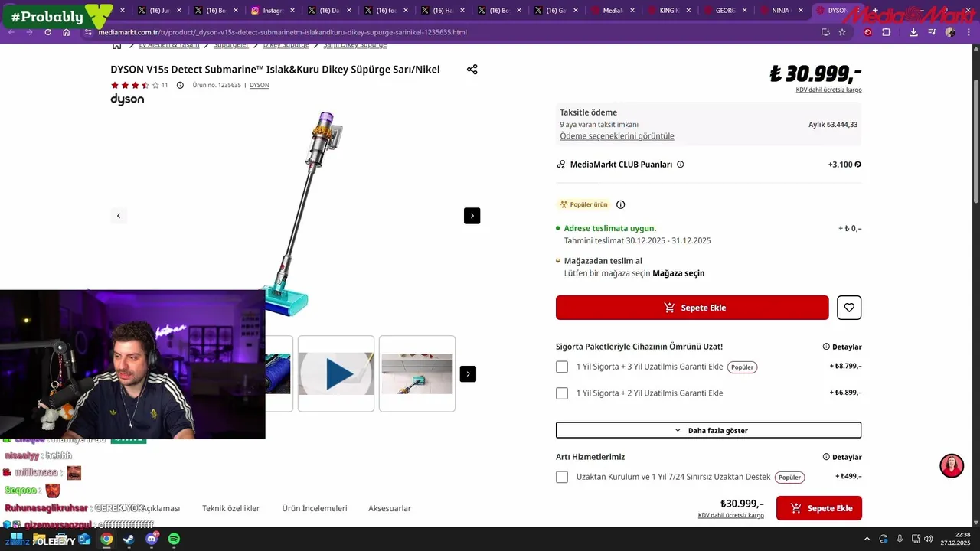Click the home icon in breadcrumb
The height and width of the screenshot is (551, 980).
[x=116, y=45]
